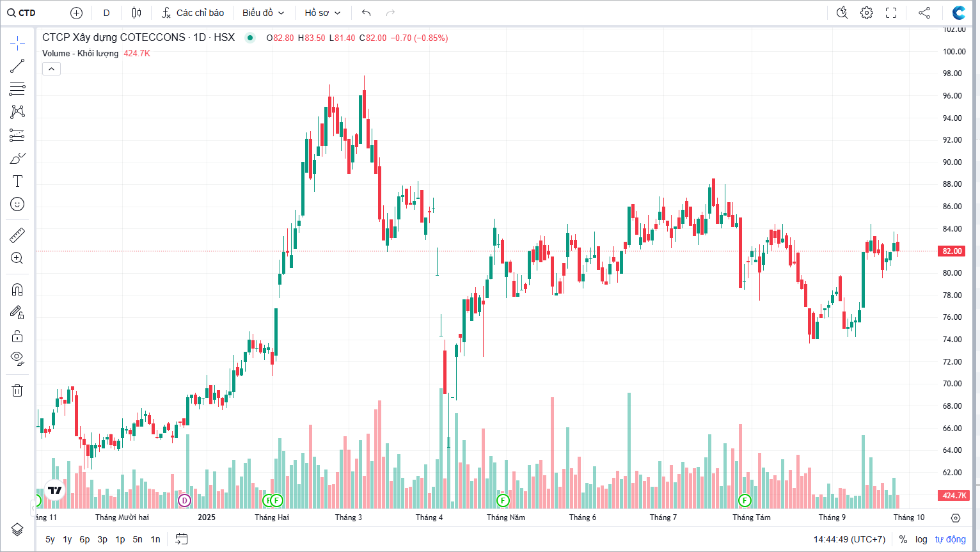The height and width of the screenshot is (552, 980).
Task: Open Các chỉ báo indicators dialog
Action: (x=193, y=13)
